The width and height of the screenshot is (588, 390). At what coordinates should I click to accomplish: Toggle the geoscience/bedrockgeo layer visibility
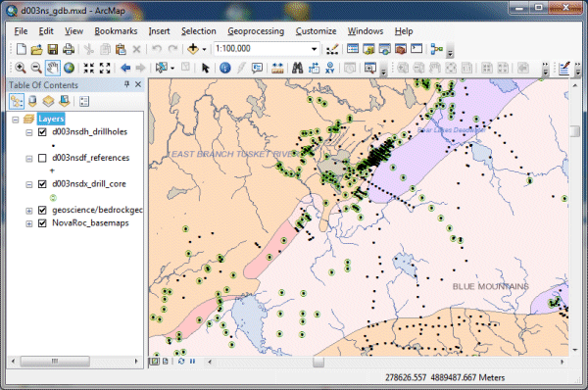[42, 210]
